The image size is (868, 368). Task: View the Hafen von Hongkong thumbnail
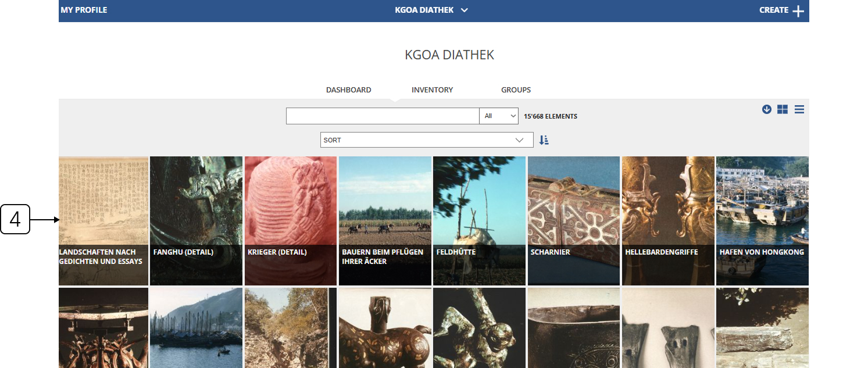[762, 220]
